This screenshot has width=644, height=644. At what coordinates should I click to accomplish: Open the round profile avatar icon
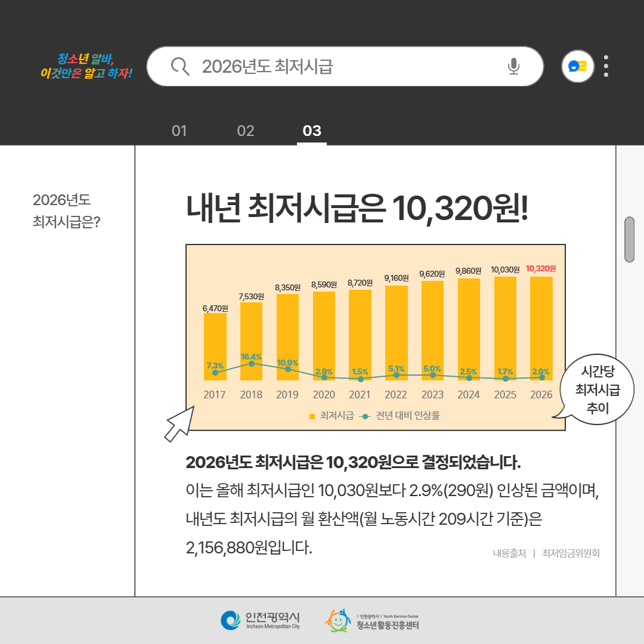[578, 66]
